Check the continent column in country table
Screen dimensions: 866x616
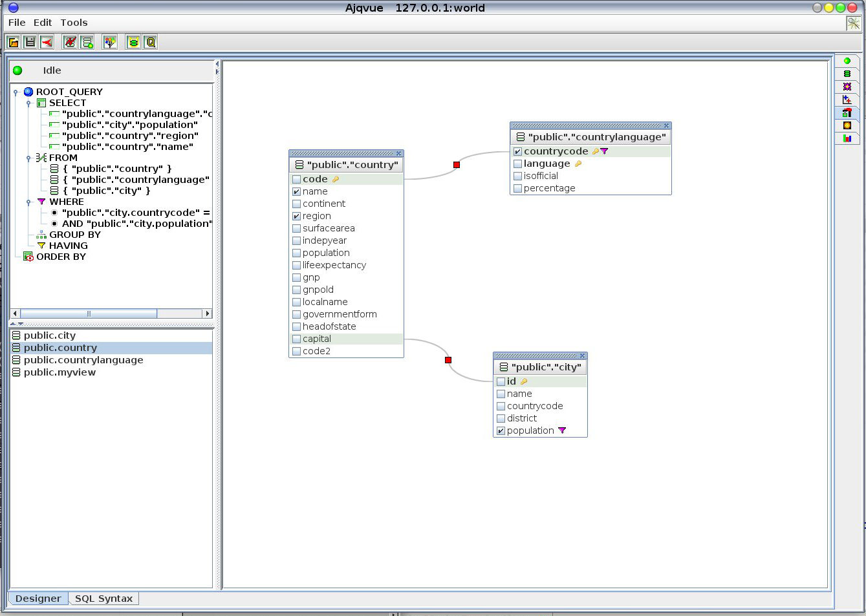[297, 204]
